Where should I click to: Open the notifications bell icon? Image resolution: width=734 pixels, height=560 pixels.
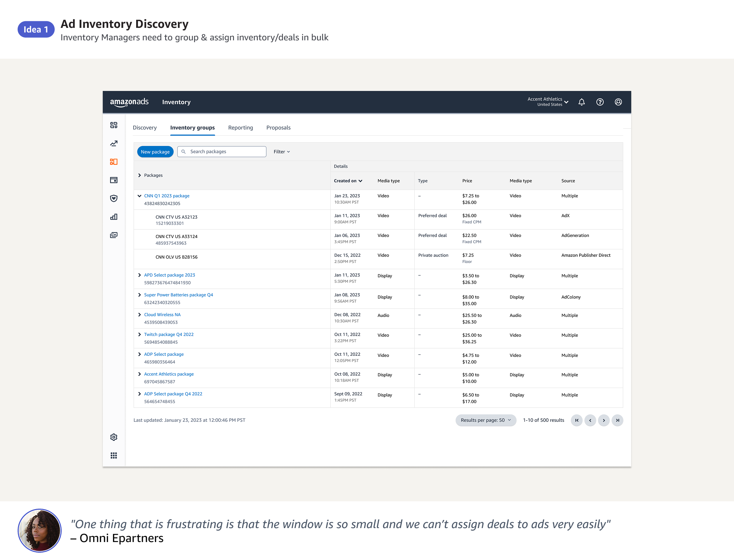click(x=582, y=102)
